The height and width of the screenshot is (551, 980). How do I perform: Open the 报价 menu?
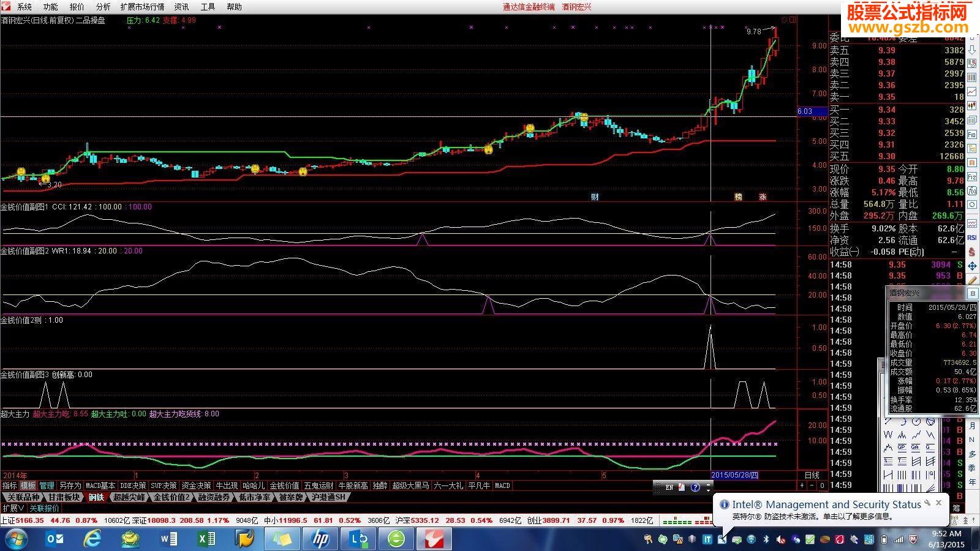point(77,7)
